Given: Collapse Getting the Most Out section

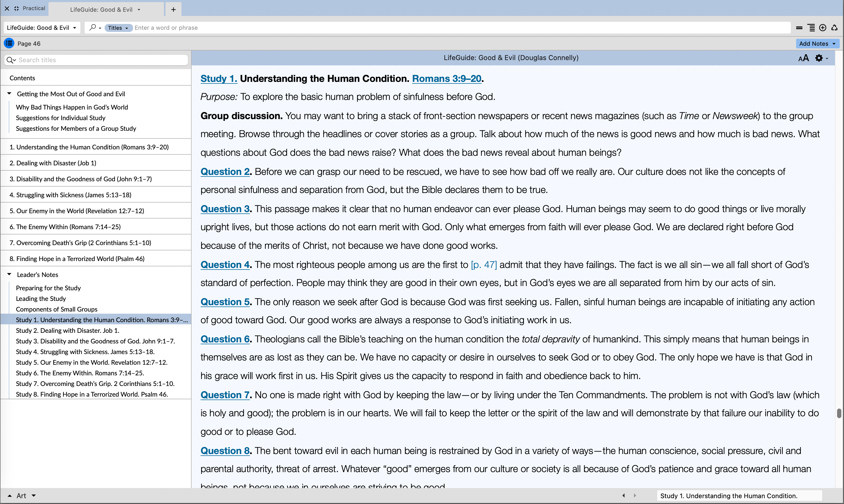Looking at the screenshot, I should tap(9, 94).
